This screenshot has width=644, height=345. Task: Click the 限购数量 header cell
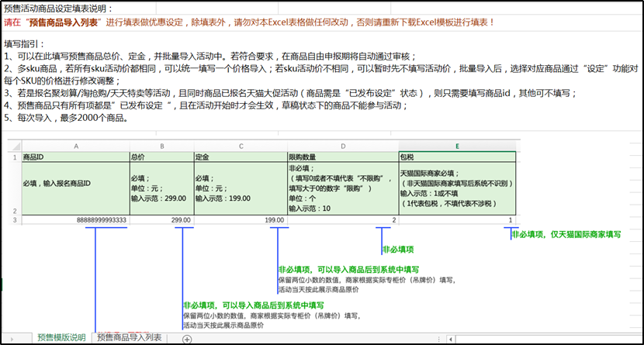[x=341, y=156]
